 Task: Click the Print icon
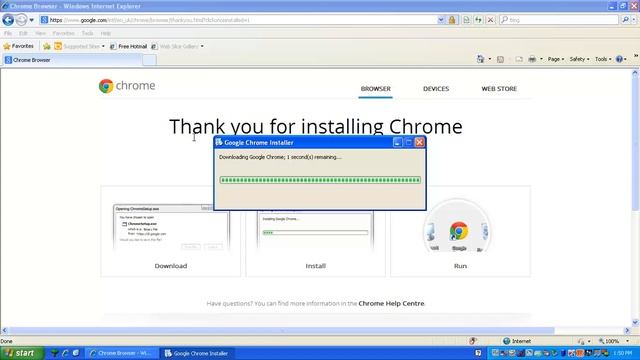tap(532, 59)
